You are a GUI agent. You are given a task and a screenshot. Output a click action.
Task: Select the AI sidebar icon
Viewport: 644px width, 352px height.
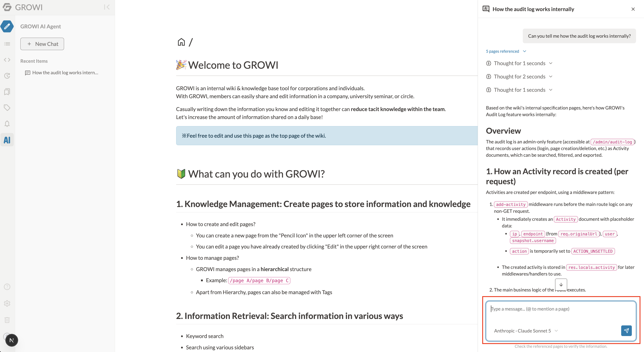(x=7, y=140)
